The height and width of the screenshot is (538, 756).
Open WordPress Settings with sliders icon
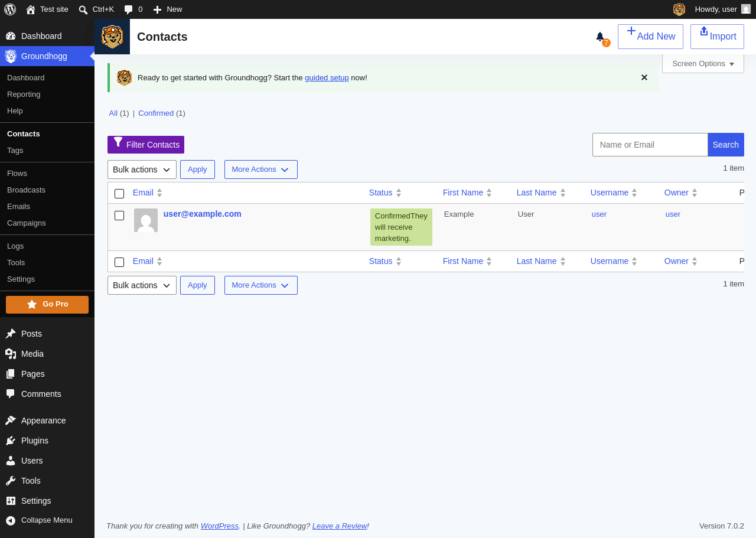pyautogui.click(x=47, y=501)
